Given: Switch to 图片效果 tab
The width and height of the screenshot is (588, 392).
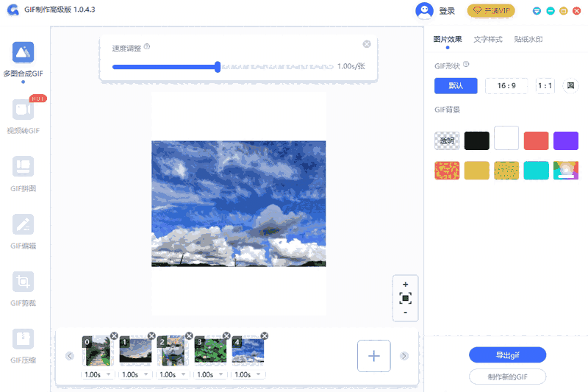Looking at the screenshot, I should pyautogui.click(x=448, y=39).
